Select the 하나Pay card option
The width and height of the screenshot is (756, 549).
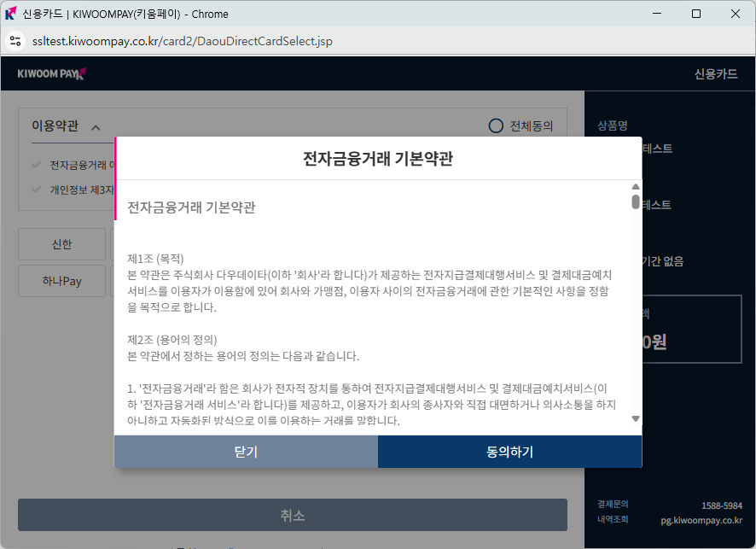pyautogui.click(x=61, y=281)
